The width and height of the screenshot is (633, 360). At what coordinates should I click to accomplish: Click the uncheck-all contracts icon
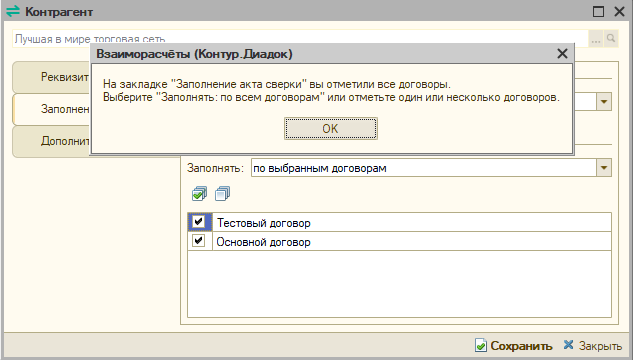coord(222,194)
